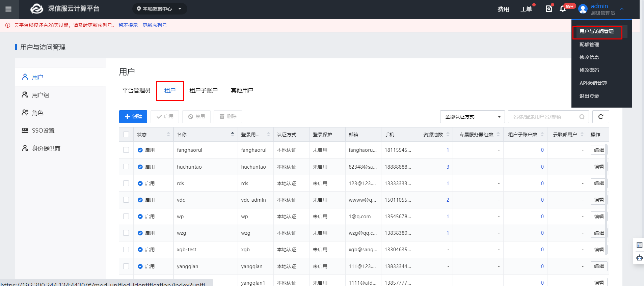This screenshot has width=644, height=286.
Task: Collapse the admin account menu chevron
Action: (622, 9)
